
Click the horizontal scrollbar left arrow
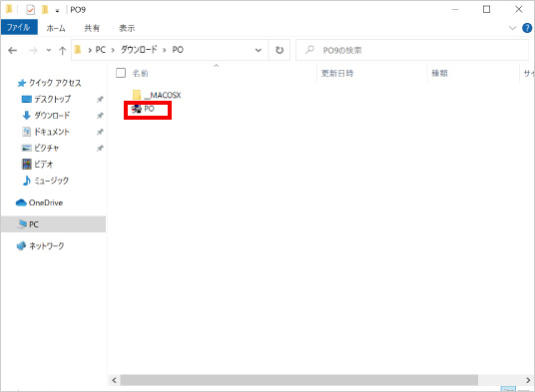(115, 380)
